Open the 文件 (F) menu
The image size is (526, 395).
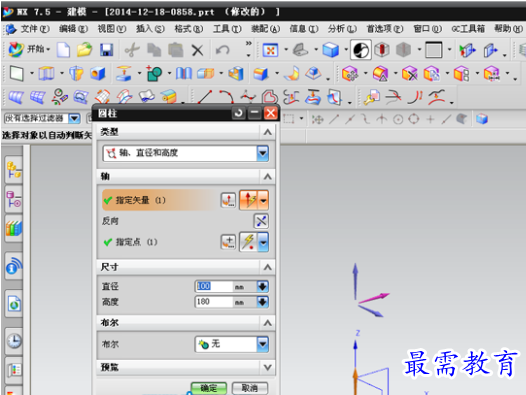tap(35, 29)
